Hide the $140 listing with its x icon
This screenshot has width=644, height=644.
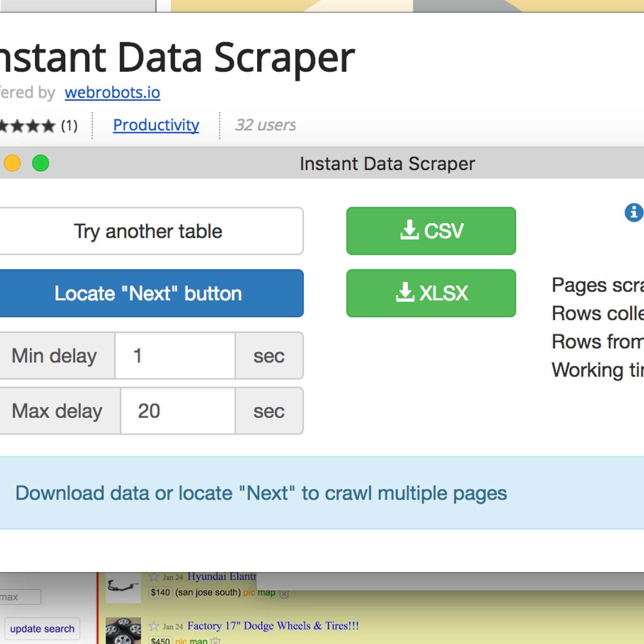284,593
